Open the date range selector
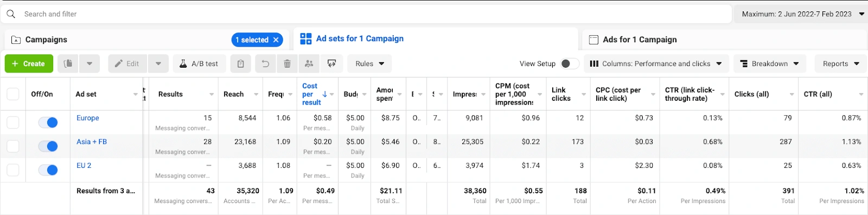 pos(801,14)
